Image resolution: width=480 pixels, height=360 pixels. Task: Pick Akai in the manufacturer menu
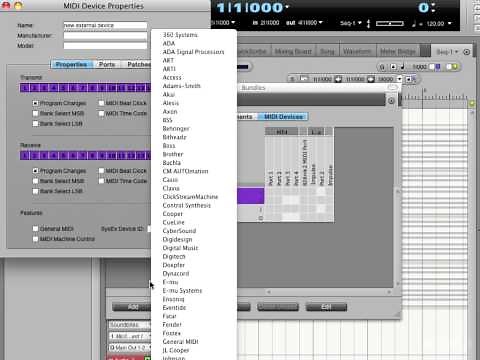point(169,94)
